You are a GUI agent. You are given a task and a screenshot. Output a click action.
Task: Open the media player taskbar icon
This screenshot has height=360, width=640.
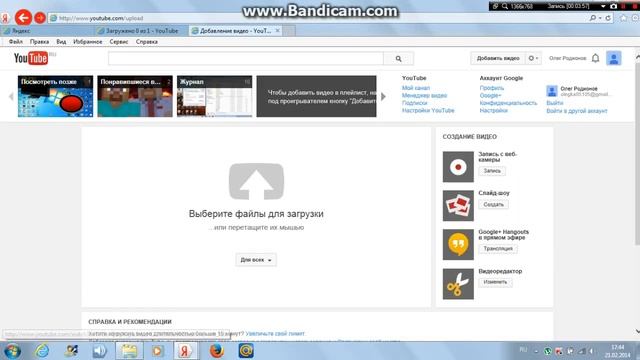pos(158,351)
